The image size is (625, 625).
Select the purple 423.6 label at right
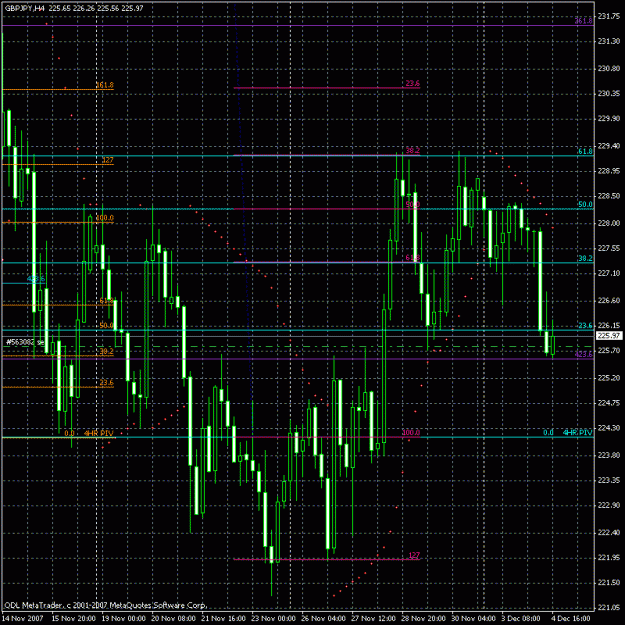click(583, 354)
